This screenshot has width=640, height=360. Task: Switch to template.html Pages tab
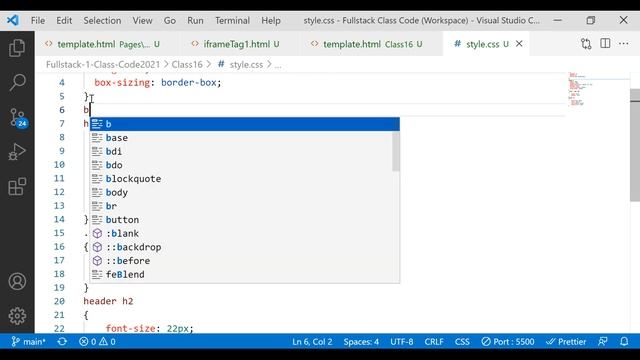(107, 44)
